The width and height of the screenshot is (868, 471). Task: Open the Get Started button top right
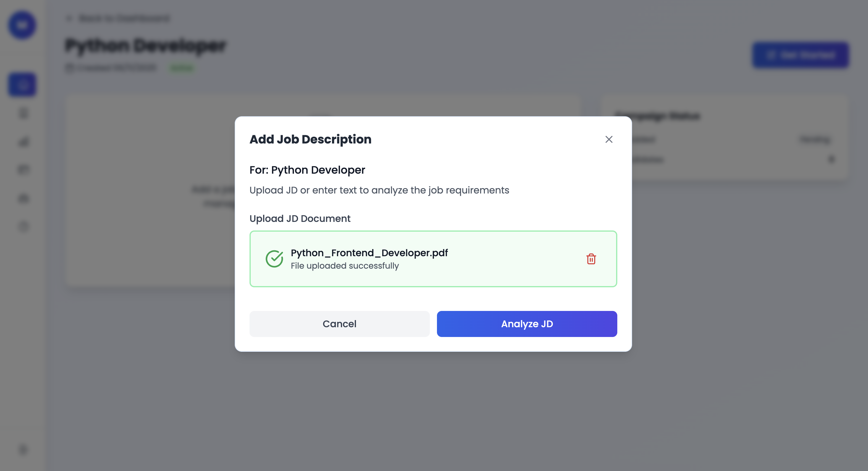click(801, 55)
